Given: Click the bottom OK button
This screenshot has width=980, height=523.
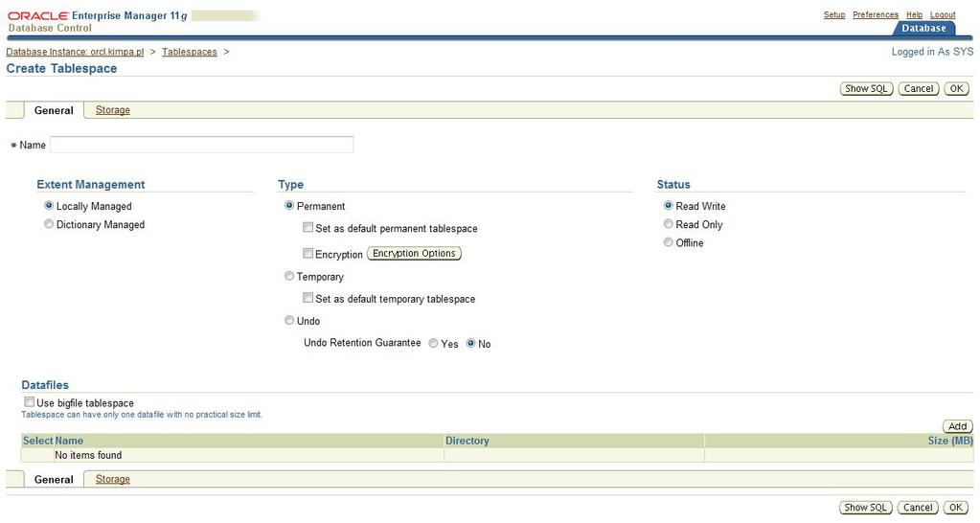Looking at the screenshot, I should (956, 508).
